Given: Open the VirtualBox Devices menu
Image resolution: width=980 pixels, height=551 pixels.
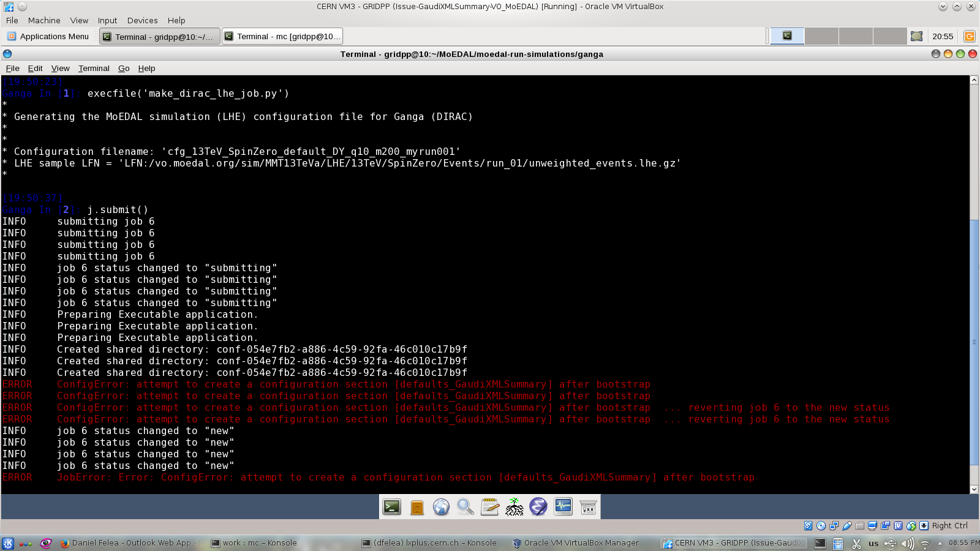Looking at the screenshot, I should (142, 20).
